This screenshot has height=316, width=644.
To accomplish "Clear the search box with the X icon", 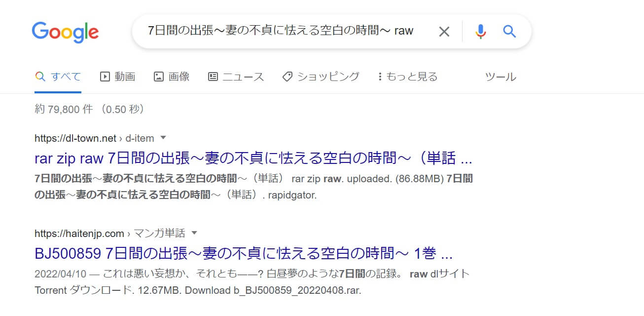I will click(444, 32).
